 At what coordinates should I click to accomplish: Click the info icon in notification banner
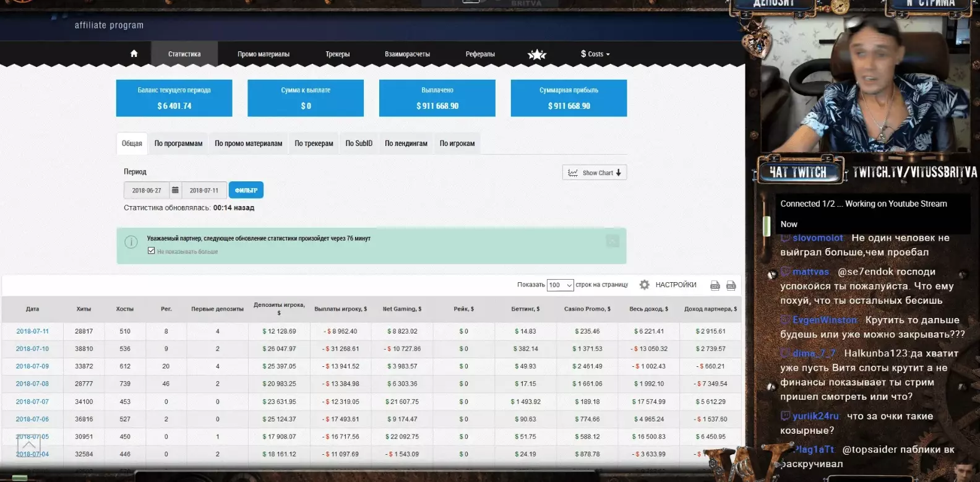pos(131,242)
